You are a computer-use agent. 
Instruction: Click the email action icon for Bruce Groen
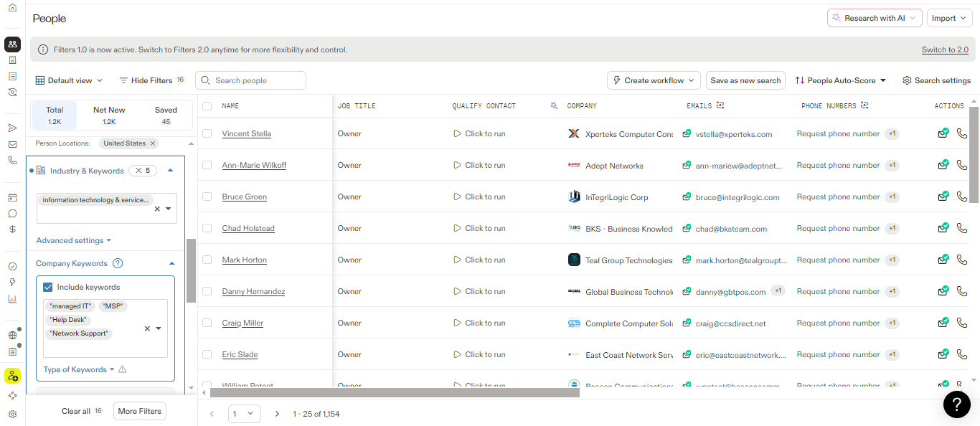point(943,197)
